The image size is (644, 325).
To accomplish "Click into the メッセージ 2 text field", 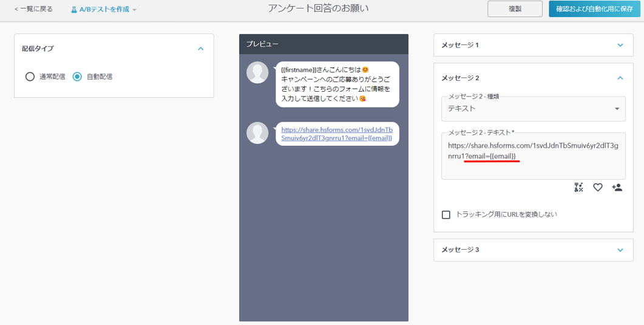I will point(533,165).
